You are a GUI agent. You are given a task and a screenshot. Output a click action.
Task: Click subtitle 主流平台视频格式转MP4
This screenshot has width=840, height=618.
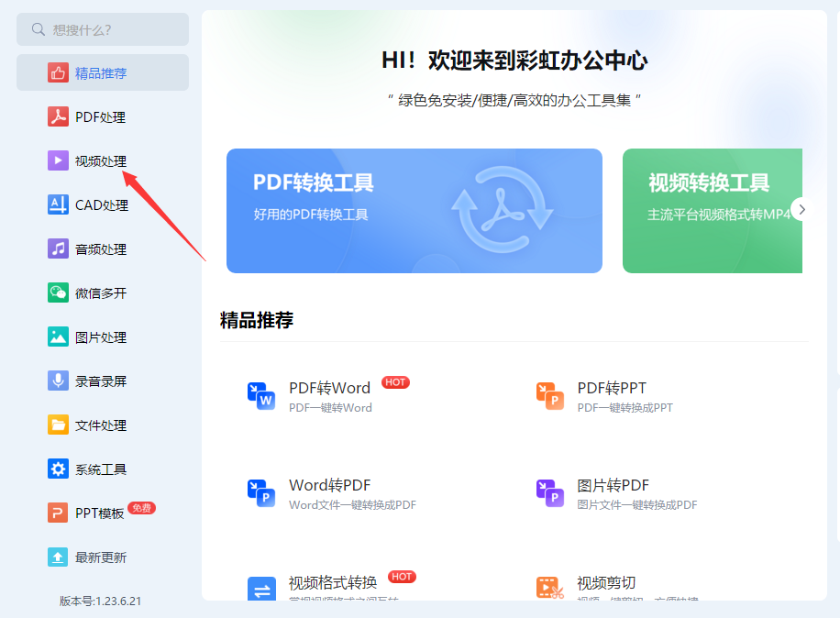(719, 215)
